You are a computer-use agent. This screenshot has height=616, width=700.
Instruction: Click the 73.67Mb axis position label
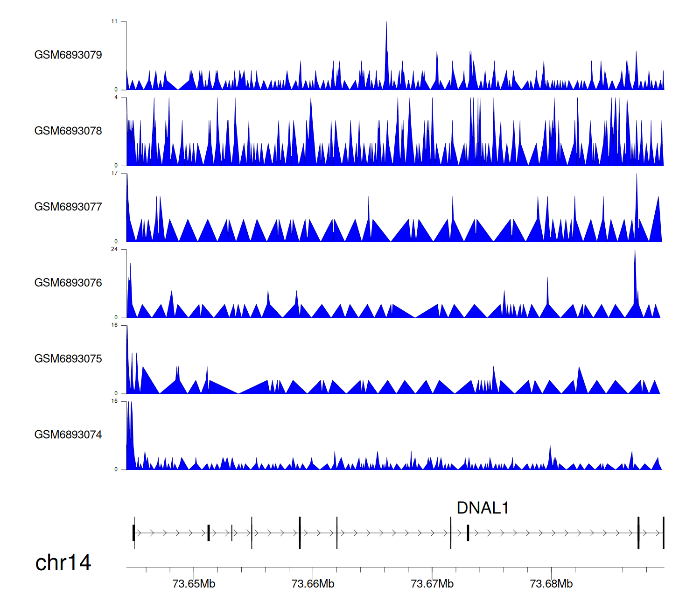pyautogui.click(x=432, y=584)
